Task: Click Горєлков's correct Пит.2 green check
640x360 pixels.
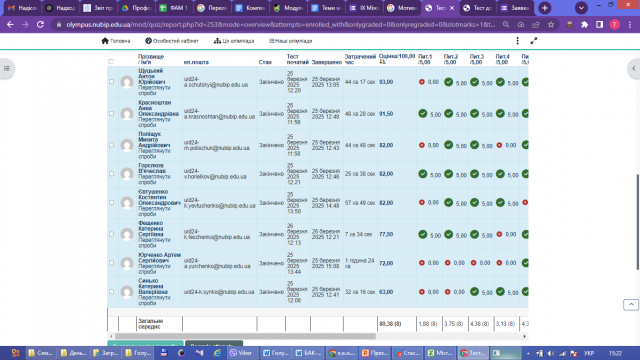Action: pos(448,173)
